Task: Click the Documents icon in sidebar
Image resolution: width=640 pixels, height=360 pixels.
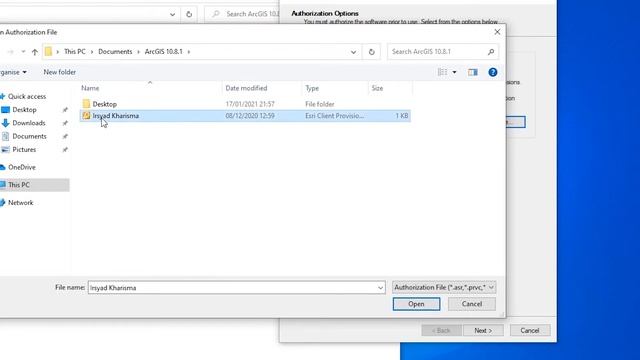Action: click(5, 136)
